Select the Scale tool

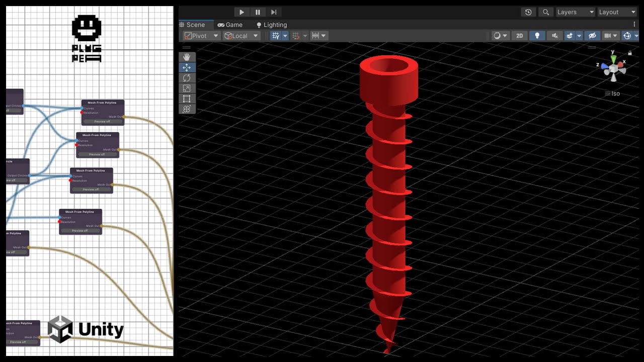[x=187, y=88]
